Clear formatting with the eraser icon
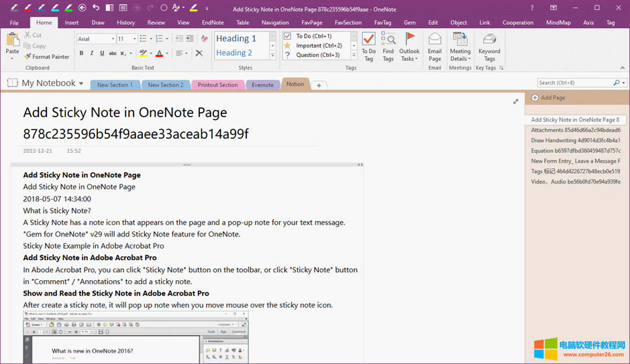The width and height of the screenshot is (630, 364). pyautogui.click(x=204, y=39)
